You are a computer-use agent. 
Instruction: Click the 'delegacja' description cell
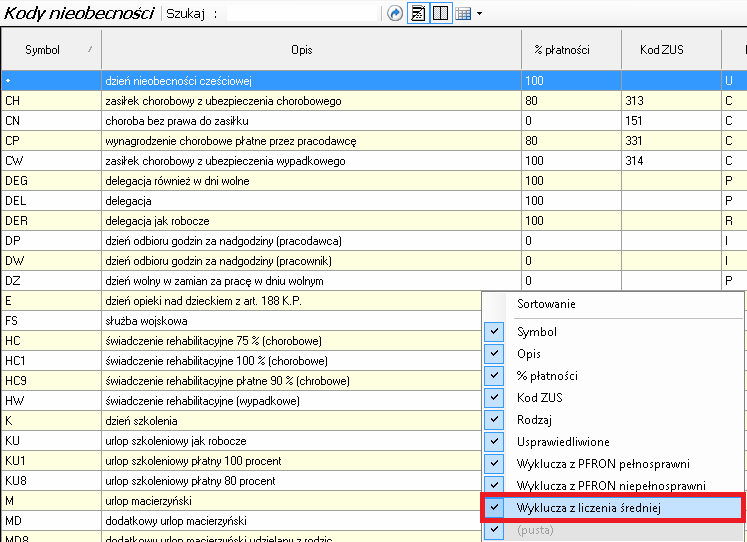[x=312, y=201]
